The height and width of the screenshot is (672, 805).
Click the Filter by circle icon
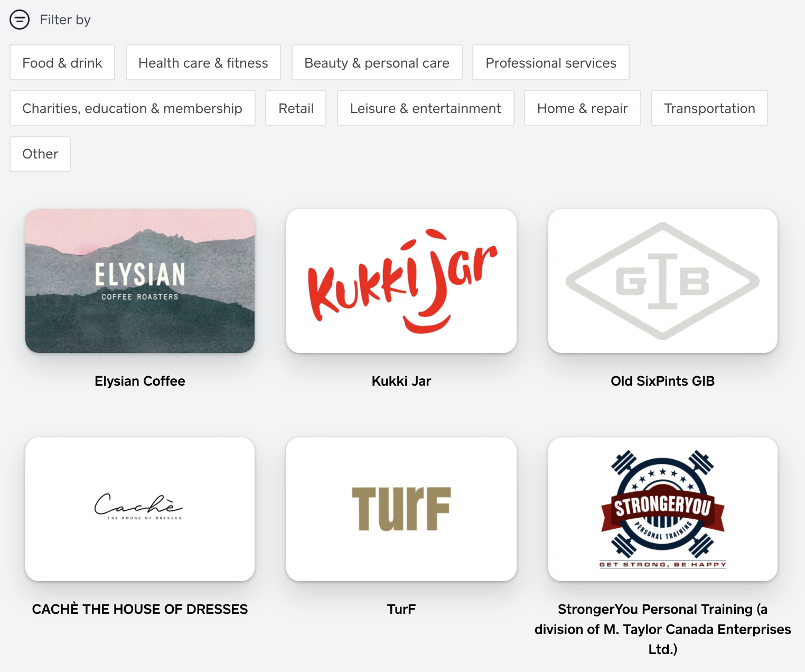(20, 20)
